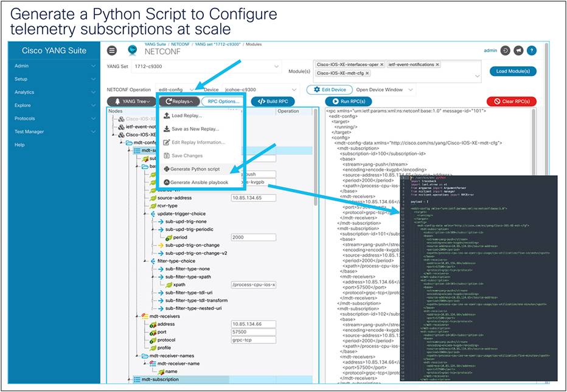Select the sub-upd-trig-none case node

point(186,222)
